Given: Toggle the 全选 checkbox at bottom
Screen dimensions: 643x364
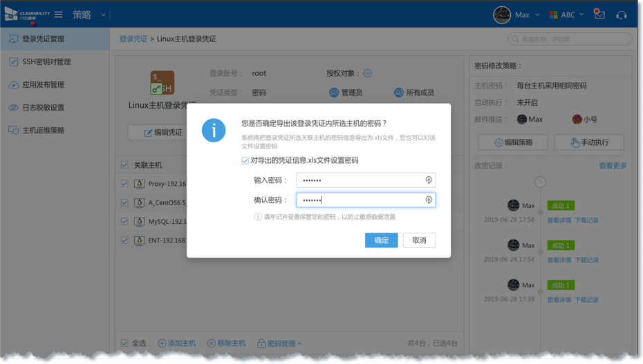Looking at the screenshot, I should tap(124, 343).
